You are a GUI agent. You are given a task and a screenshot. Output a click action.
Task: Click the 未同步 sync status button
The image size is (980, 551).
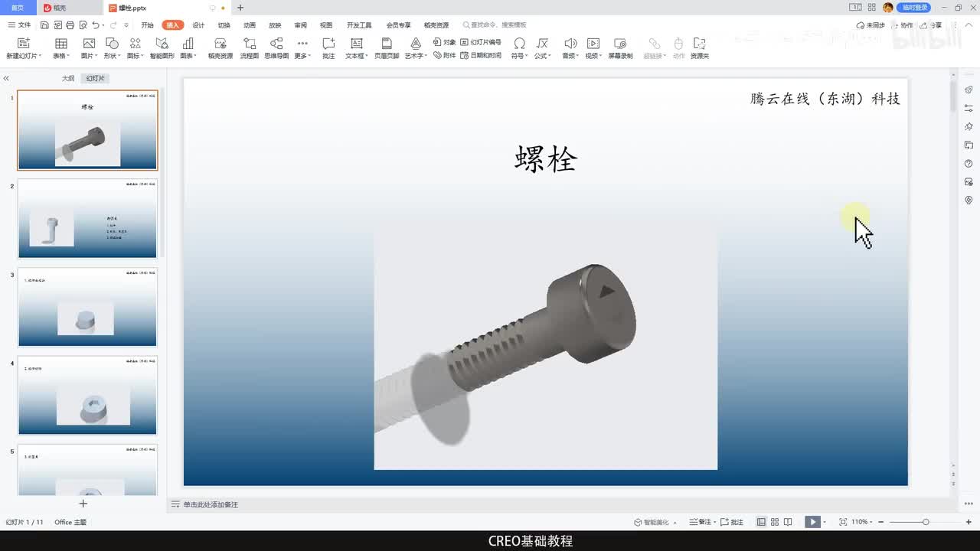(x=871, y=25)
